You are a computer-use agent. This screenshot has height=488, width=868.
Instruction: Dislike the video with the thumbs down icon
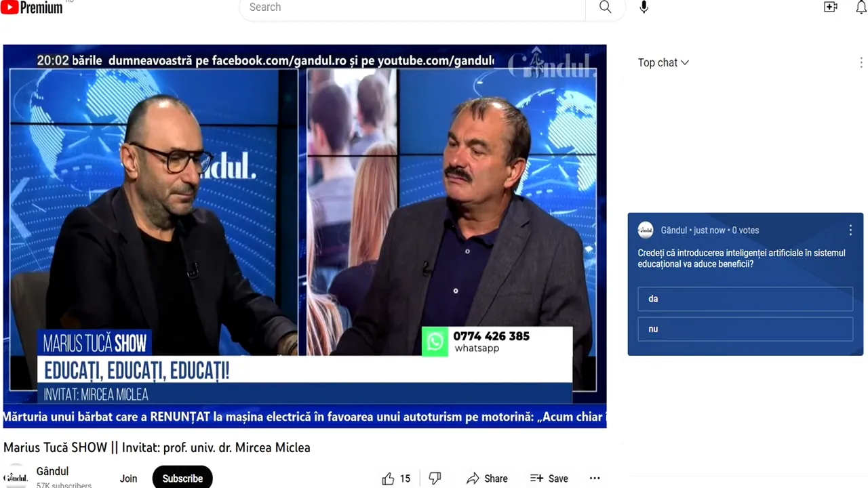(x=435, y=479)
